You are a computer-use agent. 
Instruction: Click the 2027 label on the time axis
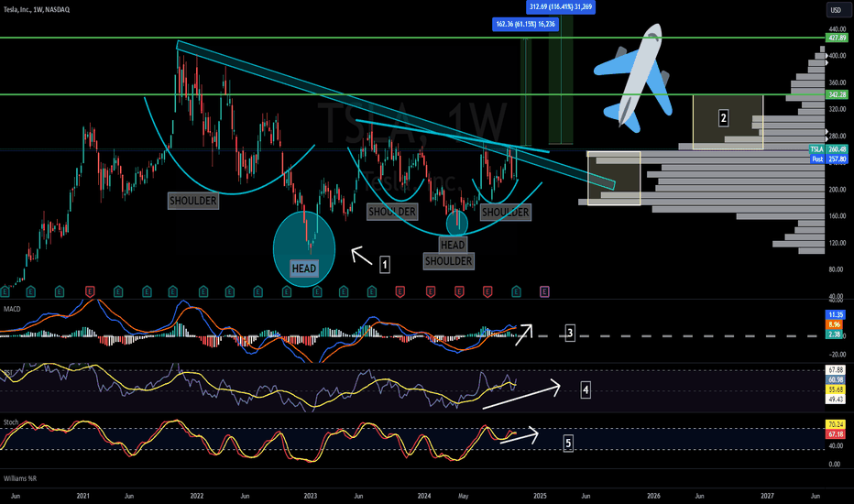[x=767, y=496]
